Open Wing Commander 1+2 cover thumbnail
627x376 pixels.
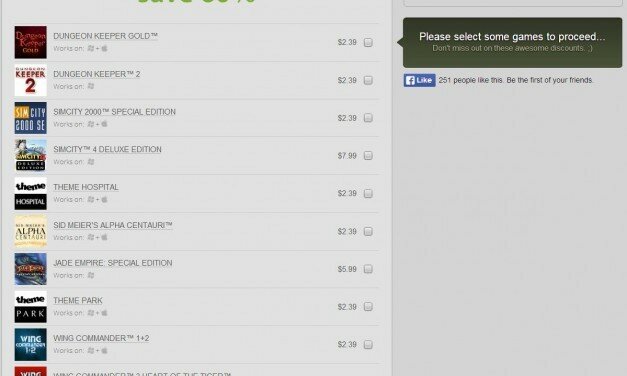tap(30, 344)
